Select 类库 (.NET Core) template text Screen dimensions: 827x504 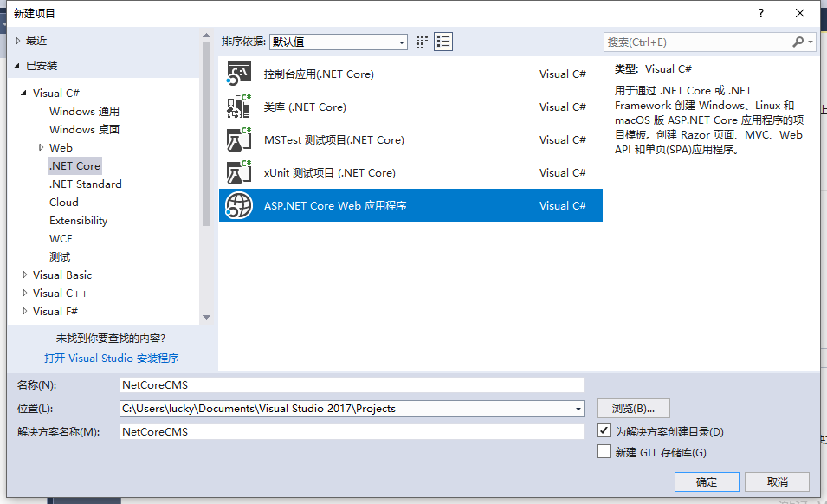coord(306,107)
